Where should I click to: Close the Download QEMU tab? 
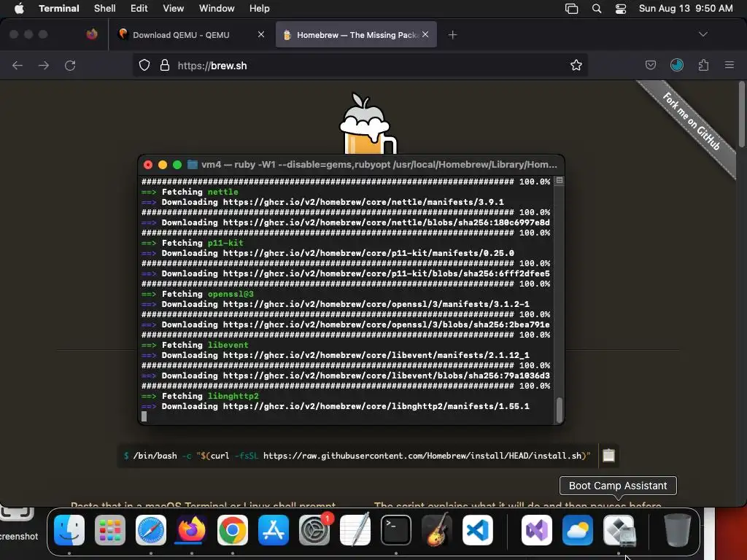point(261,34)
